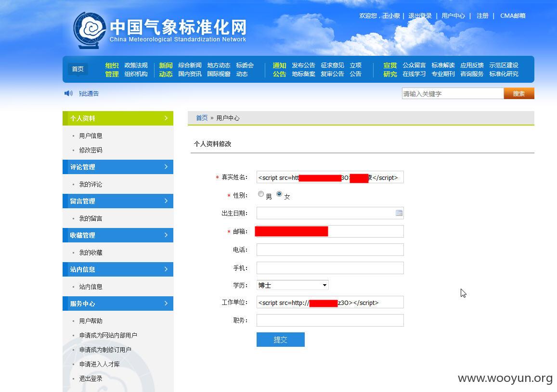Open 国际视窗 navigation item

pos(219,74)
